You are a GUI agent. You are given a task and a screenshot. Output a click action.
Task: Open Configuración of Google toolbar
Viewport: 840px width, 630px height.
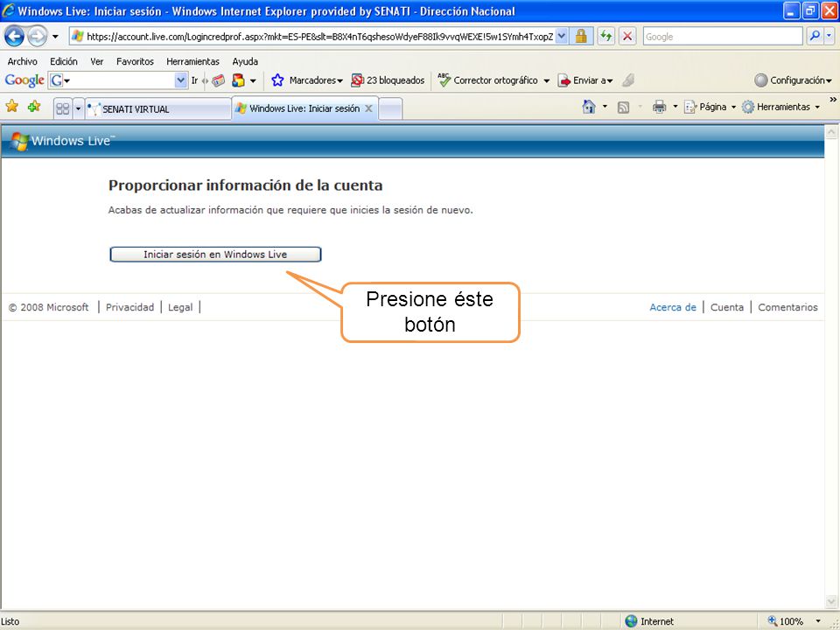[793, 80]
